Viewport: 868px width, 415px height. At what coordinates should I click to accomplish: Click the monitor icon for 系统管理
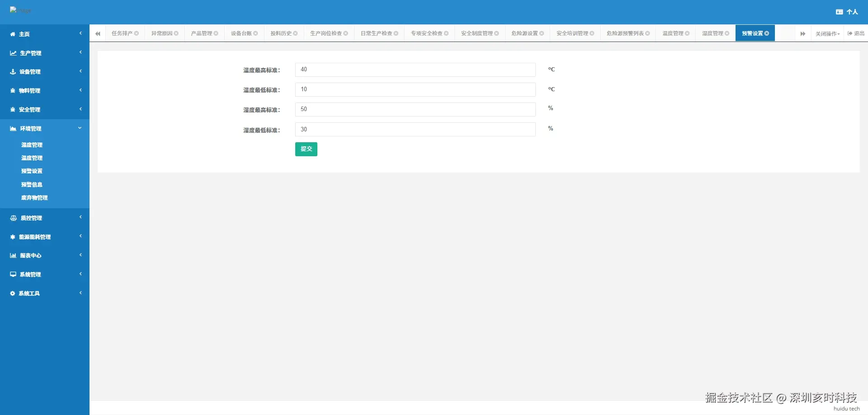pyautogui.click(x=13, y=275)
